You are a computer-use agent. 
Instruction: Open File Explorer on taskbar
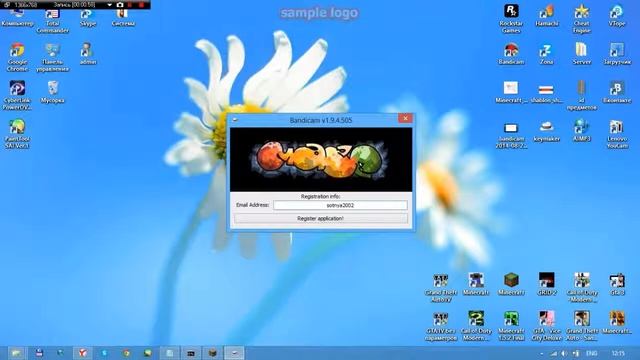(16, 353)
